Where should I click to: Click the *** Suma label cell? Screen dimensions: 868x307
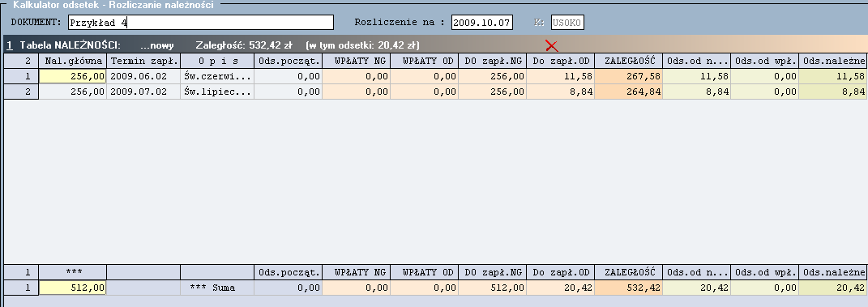click(217, 288)
